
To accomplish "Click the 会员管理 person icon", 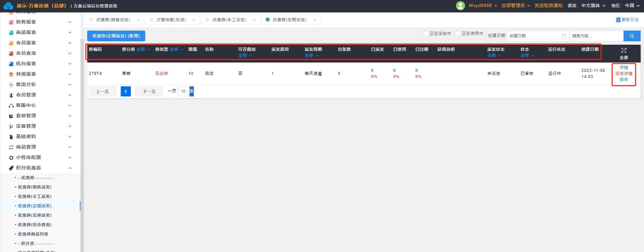I will [11, 95].
